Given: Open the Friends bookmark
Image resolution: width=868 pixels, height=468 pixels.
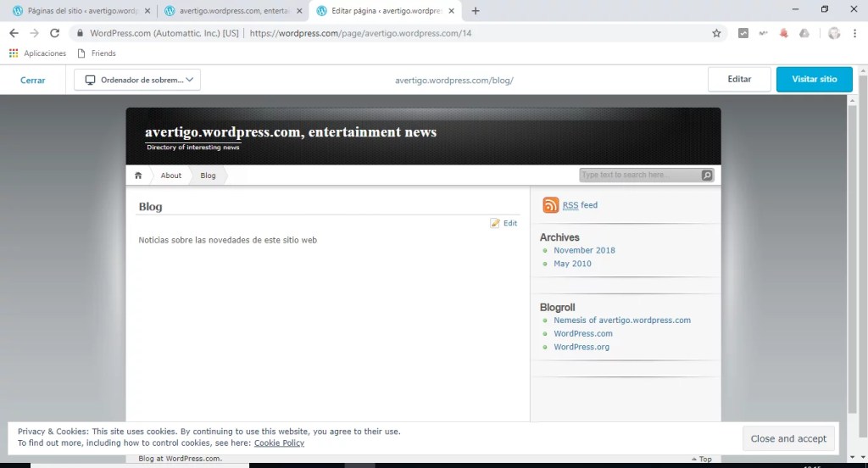Looking at the screenshot, I should point(97,53).
